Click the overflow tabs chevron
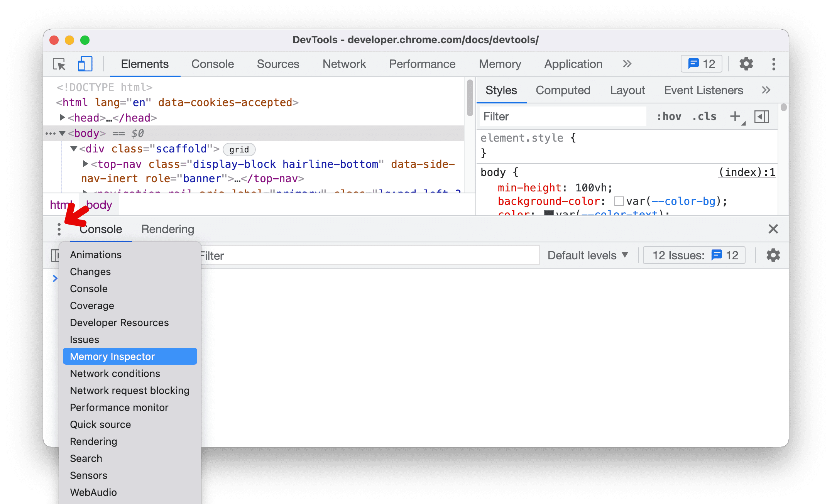832x504 pixels. tap(626, 64)
